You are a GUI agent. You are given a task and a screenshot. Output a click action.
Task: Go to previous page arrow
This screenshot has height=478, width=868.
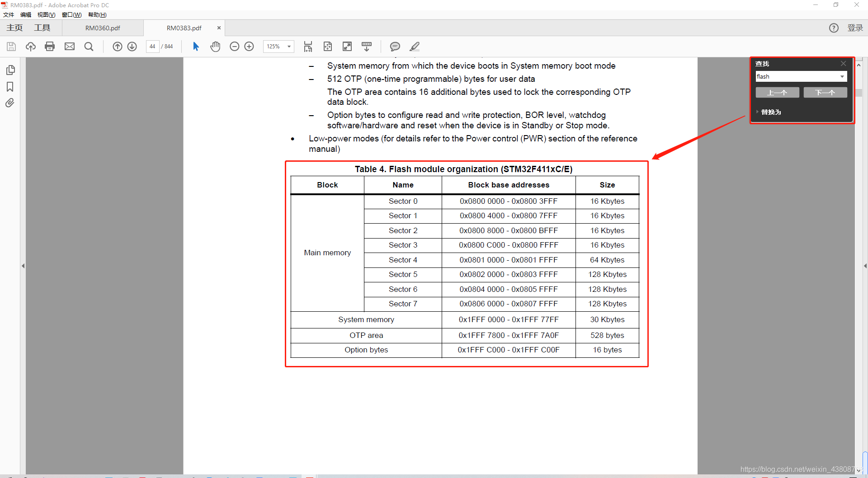(118, 47)
